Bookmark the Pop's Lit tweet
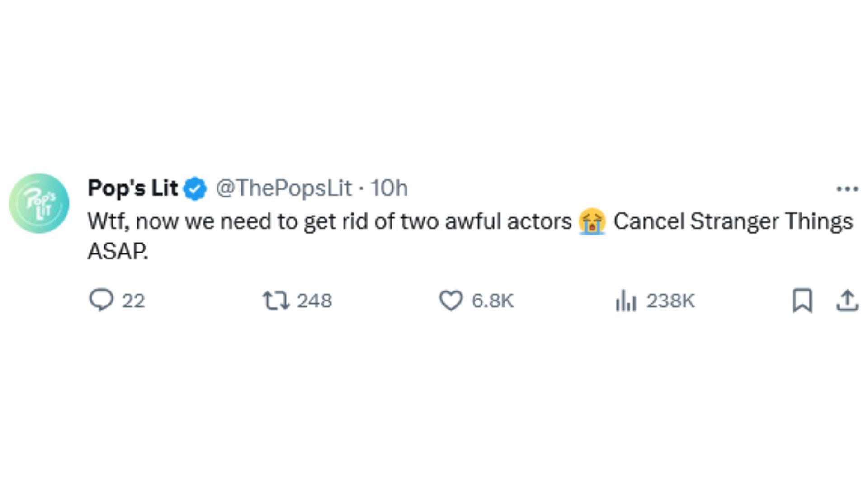Viewport: 868px width, 488px height. (802, 300)
